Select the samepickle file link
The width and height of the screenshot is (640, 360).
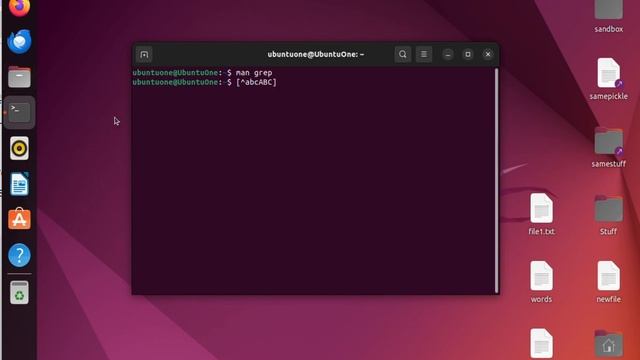608,79
